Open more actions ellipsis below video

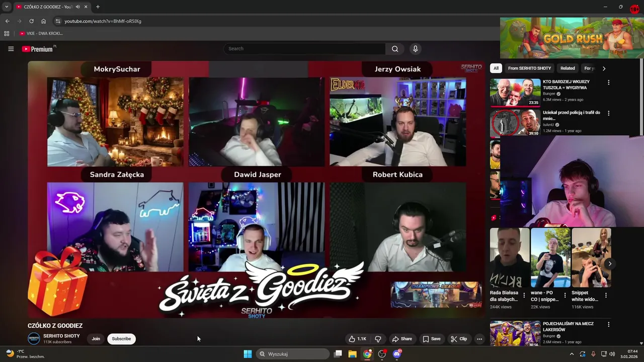[479, 339]
